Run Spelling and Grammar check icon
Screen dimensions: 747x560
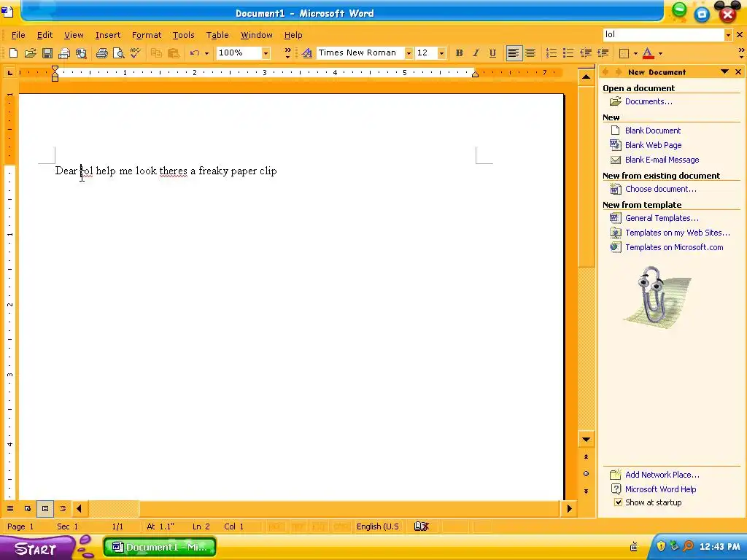(135, 52)
